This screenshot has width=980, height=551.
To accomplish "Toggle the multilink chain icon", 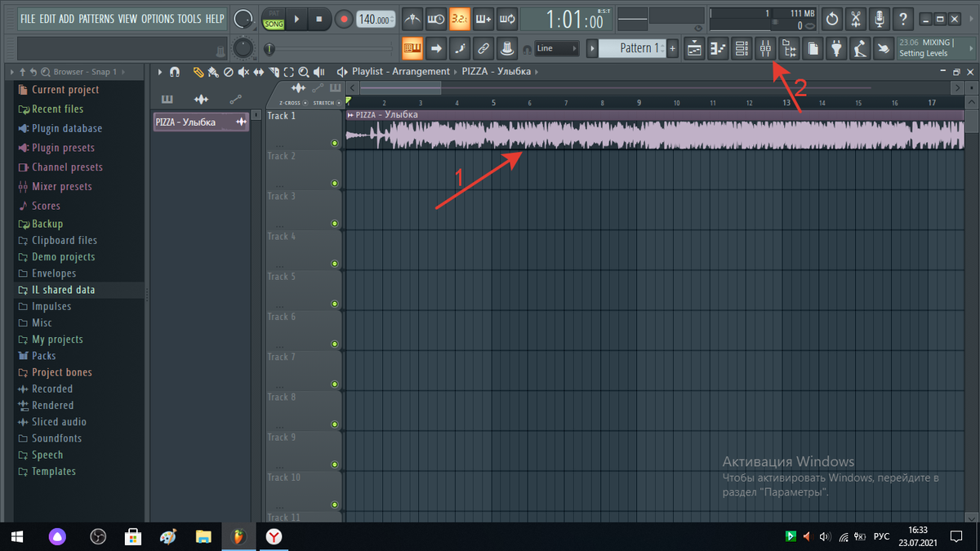I will tap(483, 48).
